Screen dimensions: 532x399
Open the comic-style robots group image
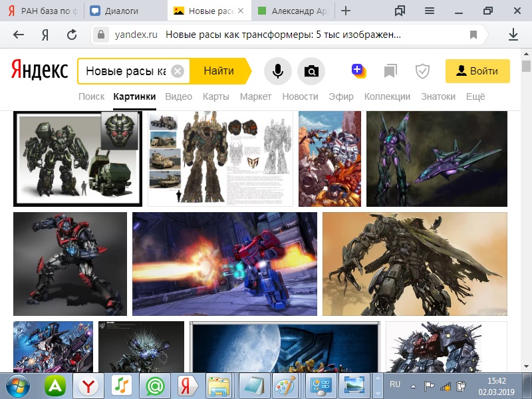(330, 159)
